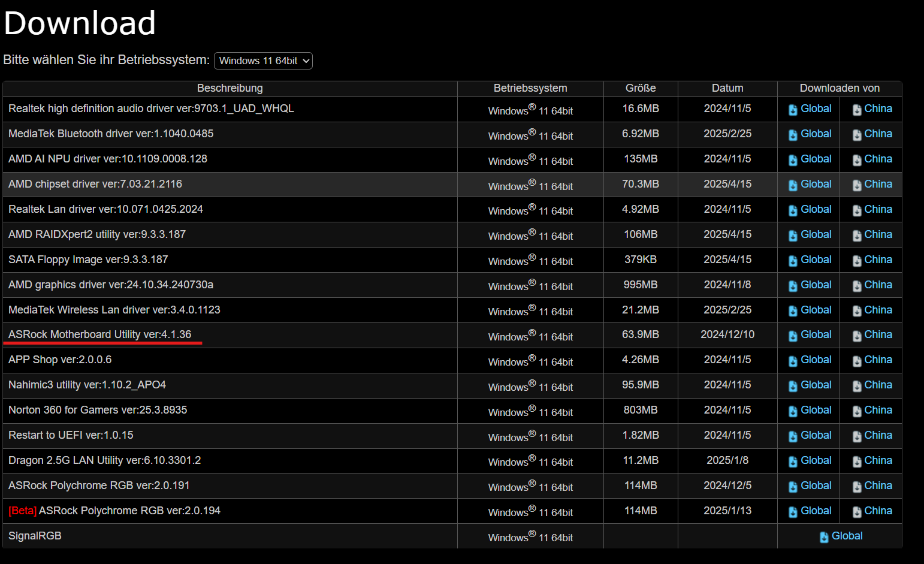Click the China icon for AMD AI NPU driver
924x564 pixels.
857,160
